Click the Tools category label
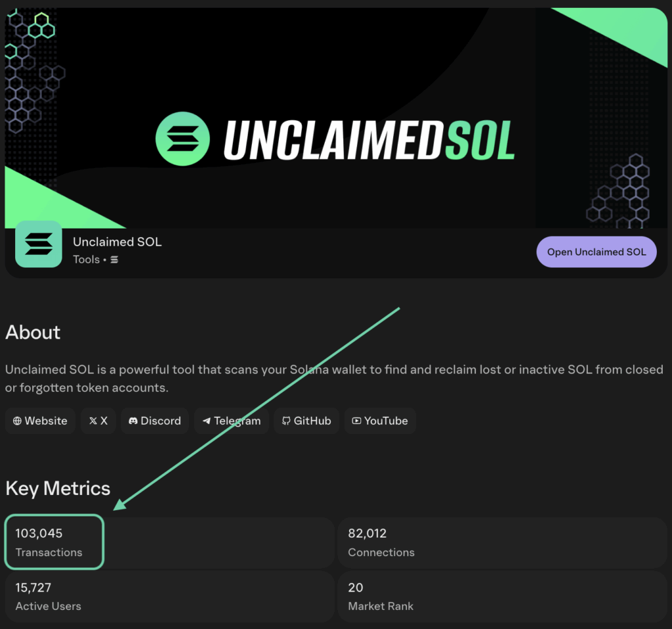 tap(86, 260)
